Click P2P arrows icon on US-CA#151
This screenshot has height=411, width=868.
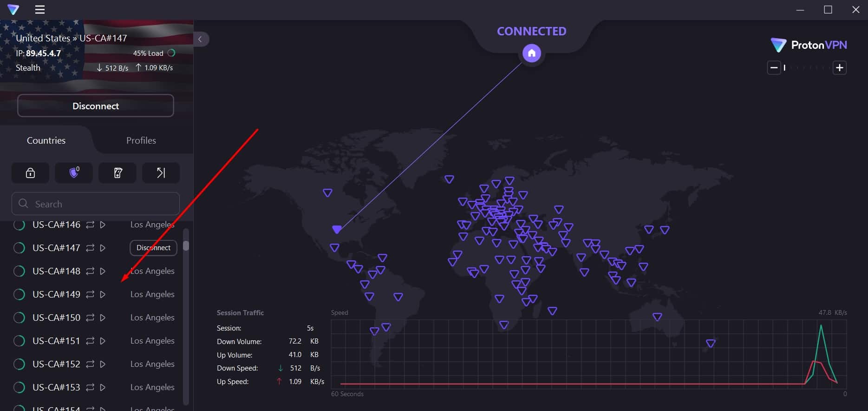coord(90,341)
